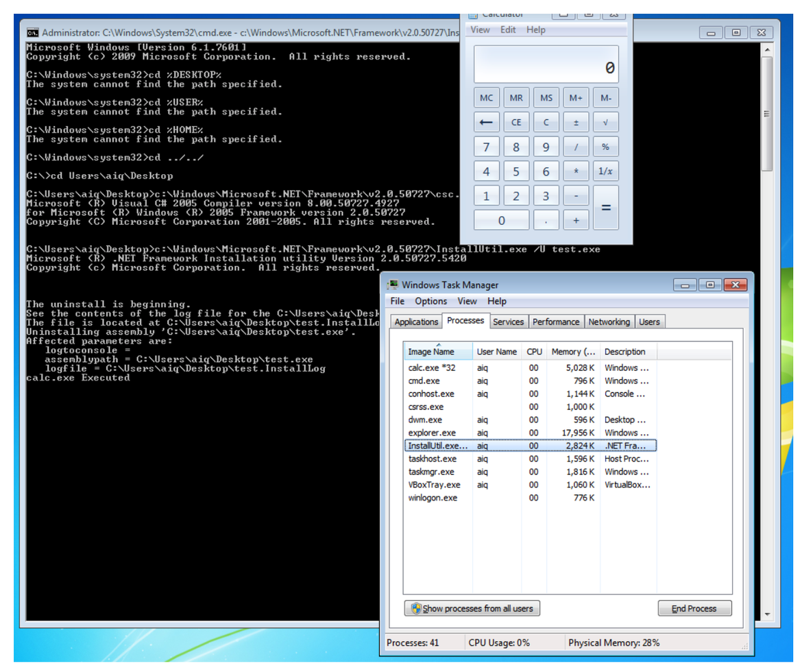
Task: Click the calculator backspace arrow key
Action: click(486, 123)
